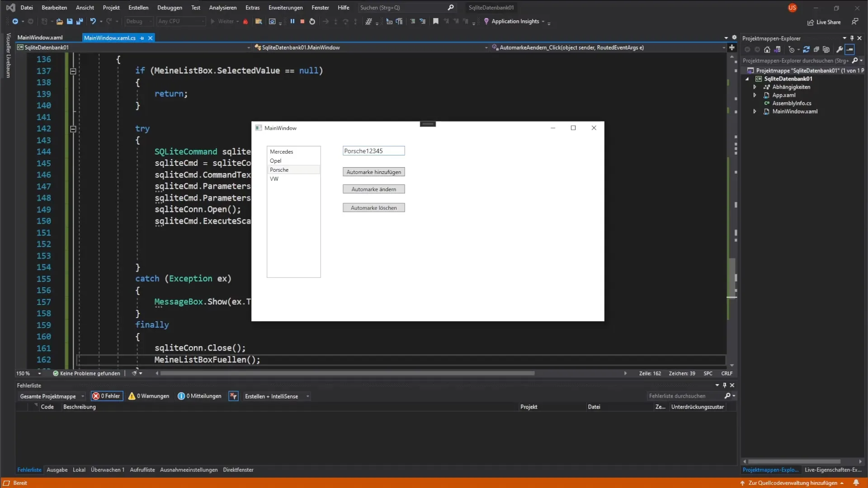The height and width of the screenshot is (488, 868).
Task: Click the Porsche12345 text field
Action: tap(373, 151)
